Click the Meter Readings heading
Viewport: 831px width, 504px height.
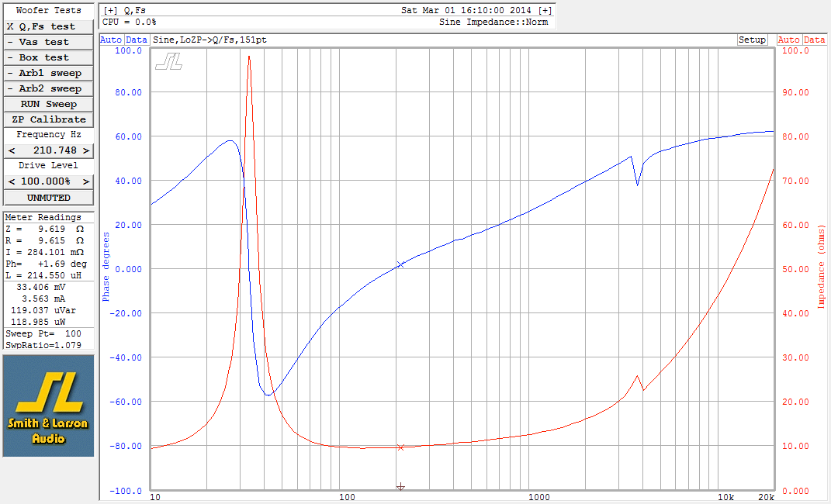pyautogui.click(x=43, y=217)
